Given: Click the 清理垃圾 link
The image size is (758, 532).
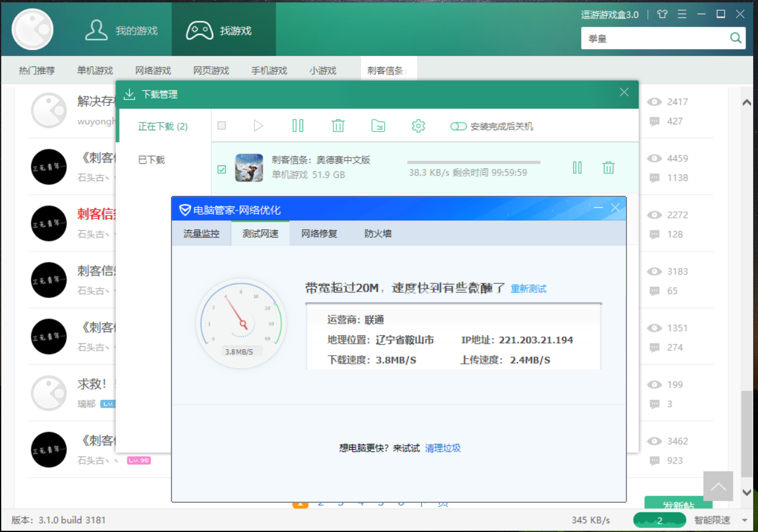Looking at the screenshot, I should tap(443, 448).
